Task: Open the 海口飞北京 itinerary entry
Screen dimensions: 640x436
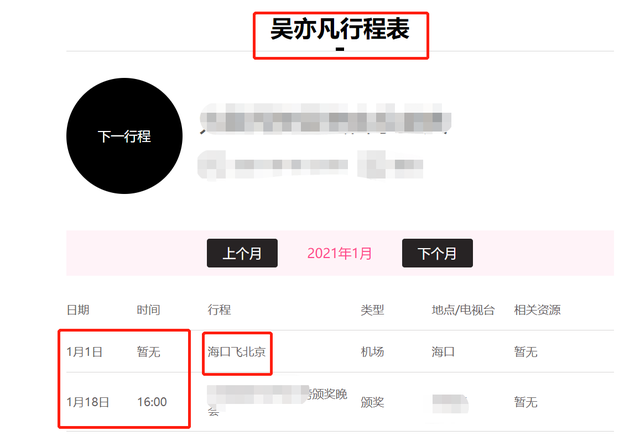Action: point(236,351)
